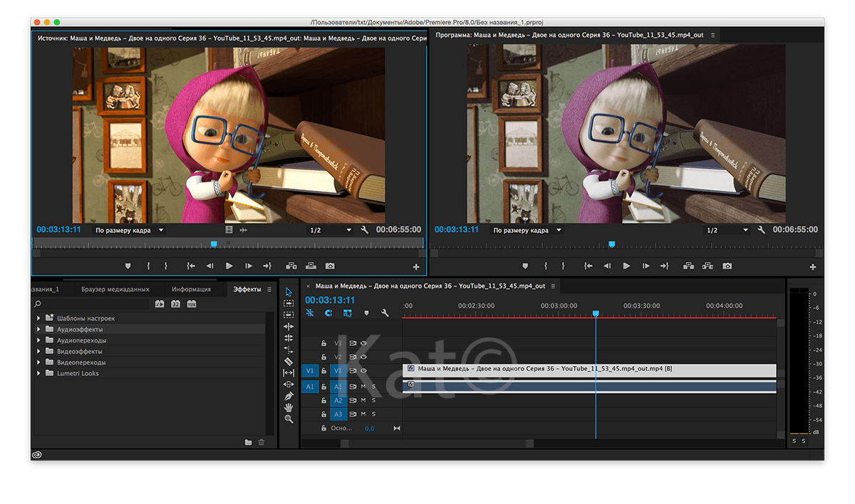
Task: Expand Lumetri Looks folder
Action: pyautogui.click(x=38, y=373)
